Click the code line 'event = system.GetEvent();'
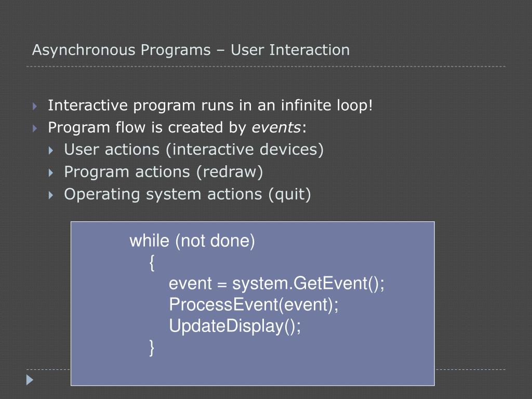The height and width of the screenshot is (399, 532). [x=276, y=283]
